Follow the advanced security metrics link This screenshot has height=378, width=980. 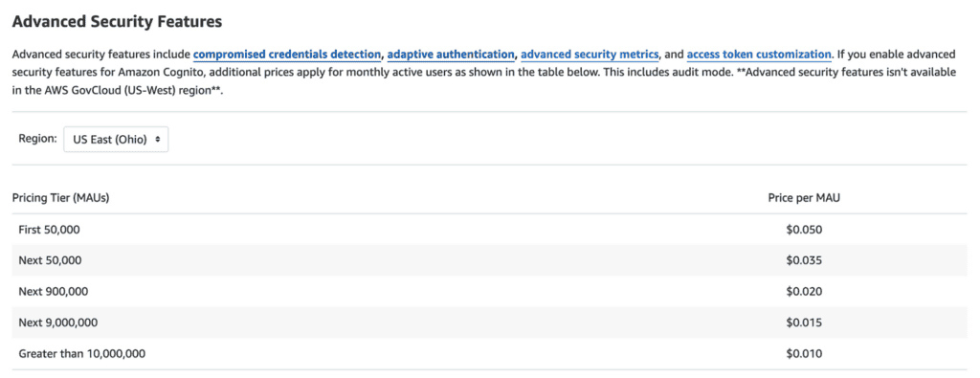(x=590, y=55)
